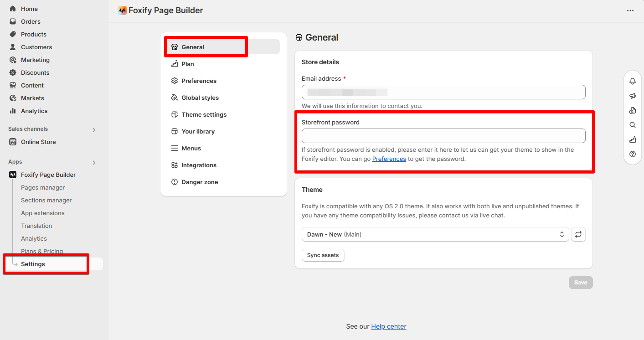Go to Plans & Pricing
This screenshot has height=340, width=644.
point(42,251)
